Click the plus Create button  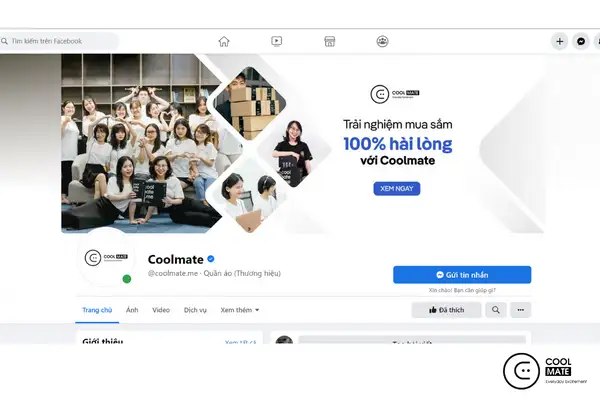559,41
